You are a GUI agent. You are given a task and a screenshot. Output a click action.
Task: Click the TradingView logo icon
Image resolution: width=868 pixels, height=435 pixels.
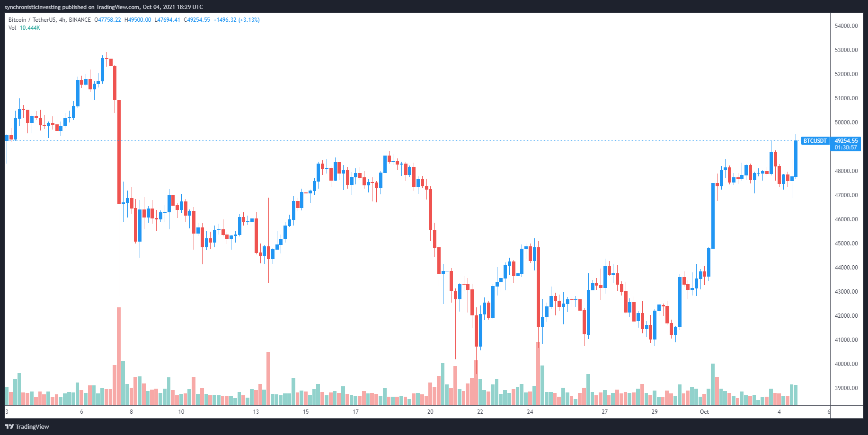[9, 426]
